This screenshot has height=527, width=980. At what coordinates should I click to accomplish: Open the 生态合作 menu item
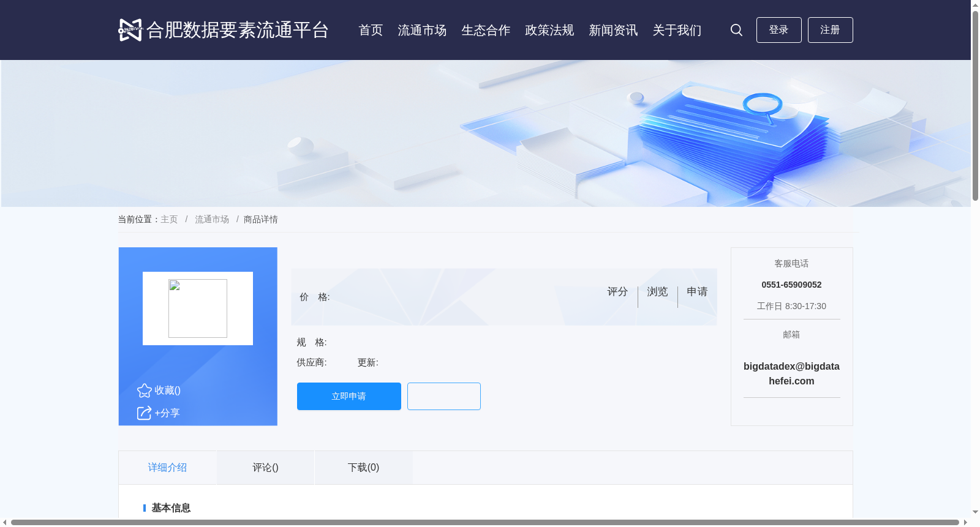[486, 30]
